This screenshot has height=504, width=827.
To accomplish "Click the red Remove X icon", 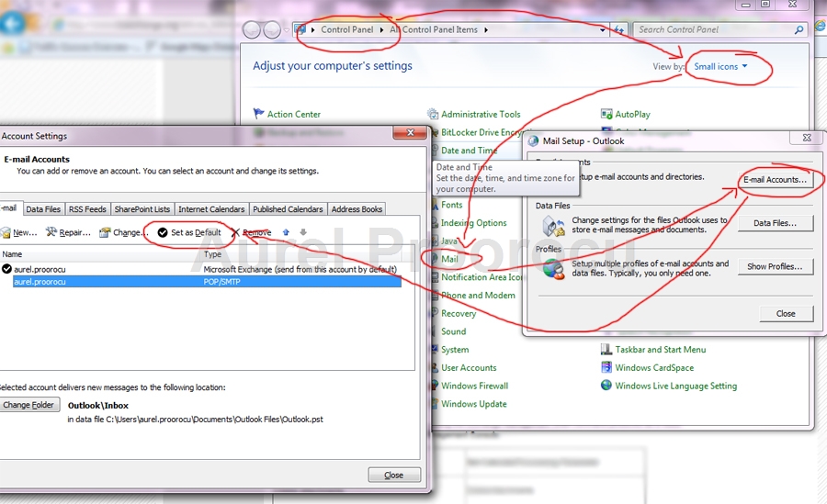I will (235, 232).
